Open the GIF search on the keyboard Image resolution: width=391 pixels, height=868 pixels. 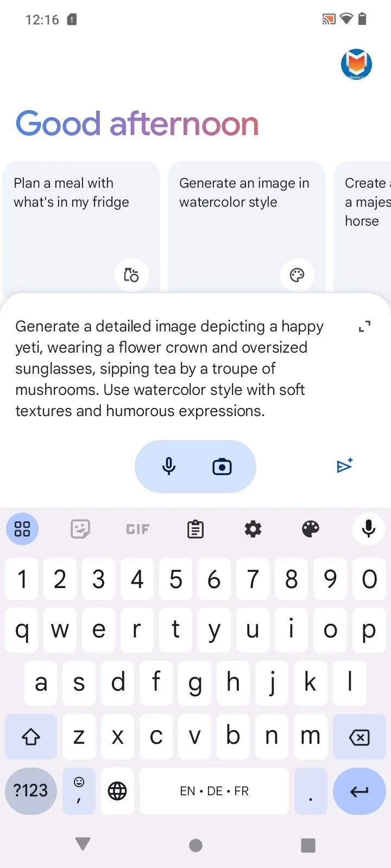(138, 529)
